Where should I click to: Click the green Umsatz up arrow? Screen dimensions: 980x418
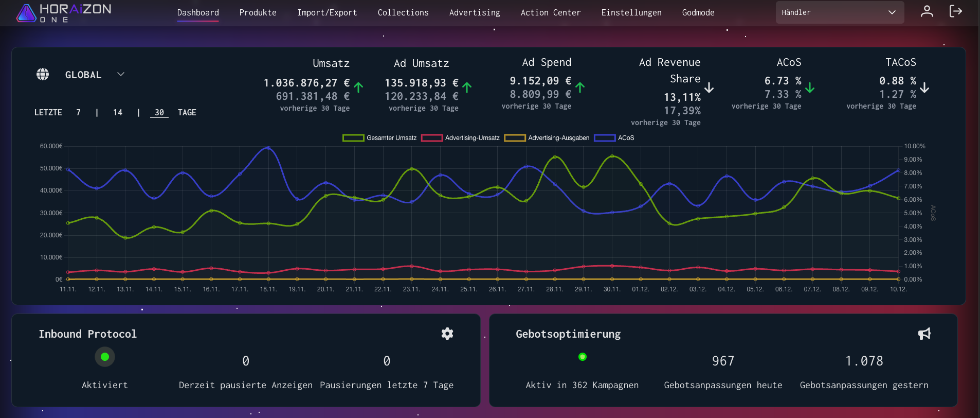[x=358, y=88]
